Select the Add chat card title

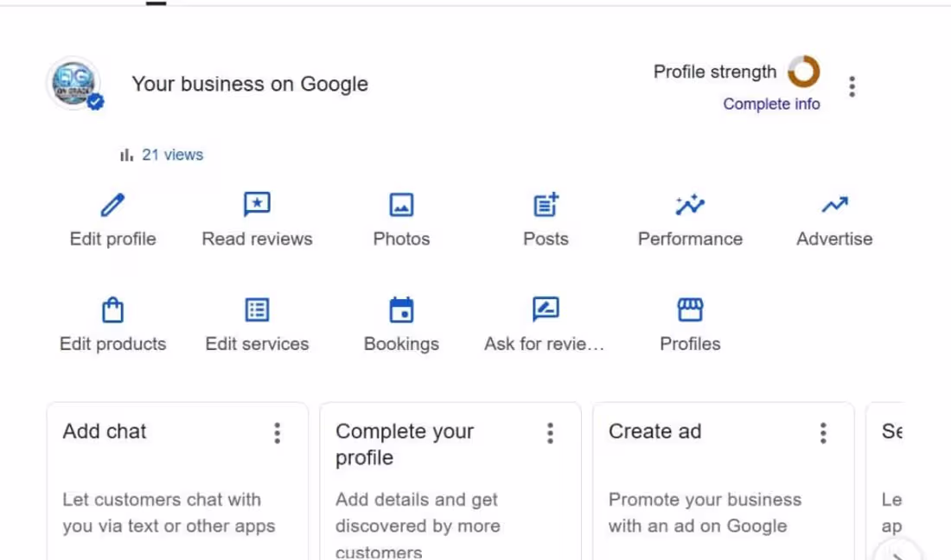pos(105,431)
